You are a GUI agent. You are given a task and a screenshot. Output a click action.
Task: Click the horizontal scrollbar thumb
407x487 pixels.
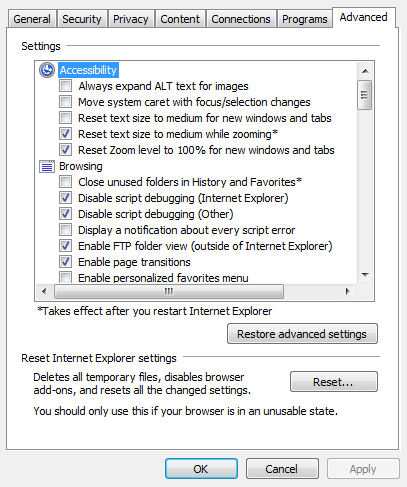(169, 292)
